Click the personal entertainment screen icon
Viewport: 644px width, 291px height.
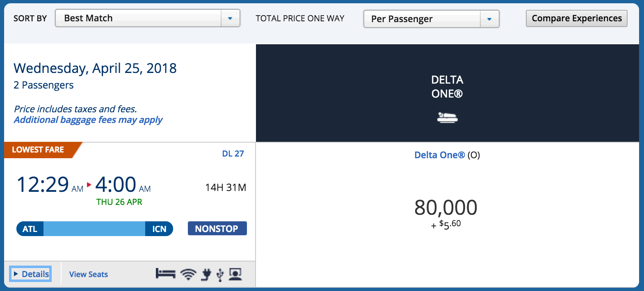[x=235, y=274]
